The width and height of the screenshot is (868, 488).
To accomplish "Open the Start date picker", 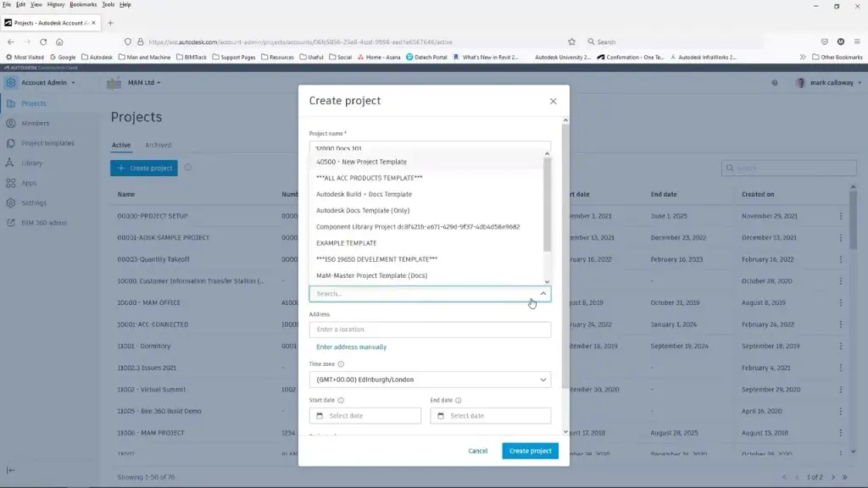I will (365, 415).
